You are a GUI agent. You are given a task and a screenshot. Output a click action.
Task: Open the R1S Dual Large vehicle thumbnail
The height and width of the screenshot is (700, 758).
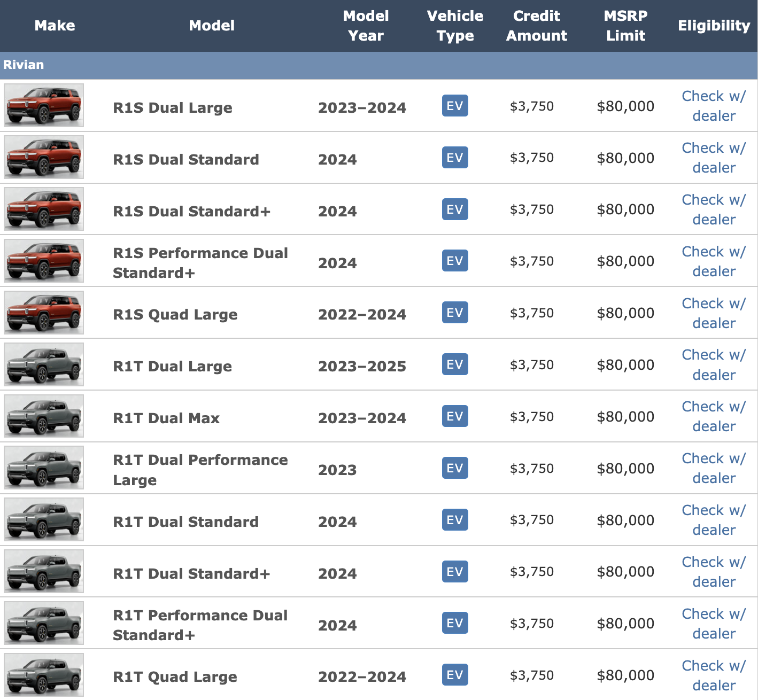pos(44,105)
